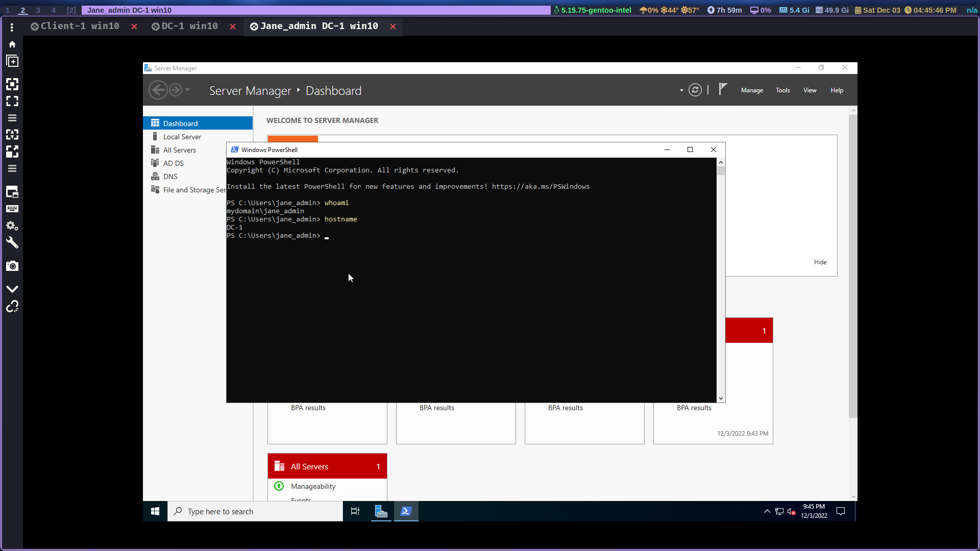Select AD DS in the navigation pane
Viewport: 980px width, 551px height.
pos(198,163)
